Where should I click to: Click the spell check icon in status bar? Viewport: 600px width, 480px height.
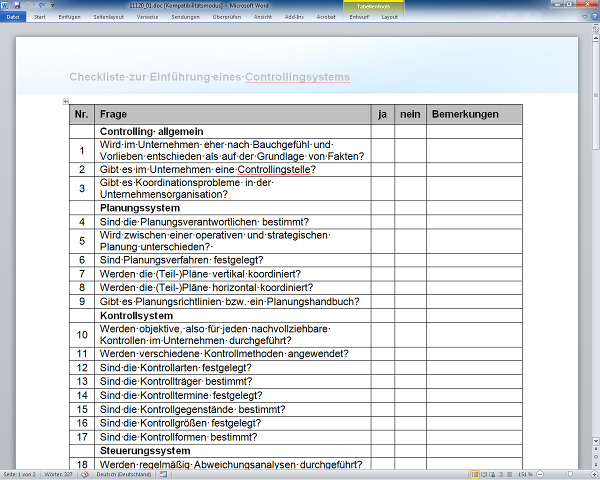tap(86, 473)
